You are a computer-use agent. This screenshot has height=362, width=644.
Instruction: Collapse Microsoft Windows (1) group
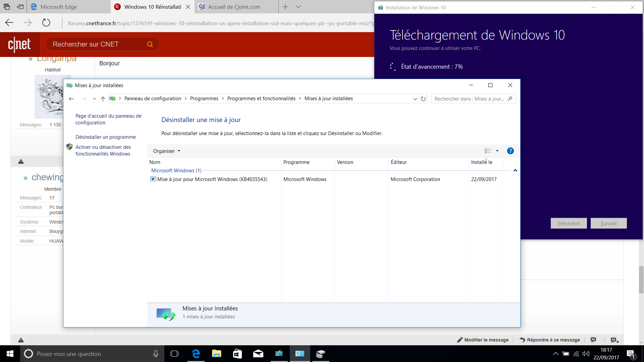point(176,171)
